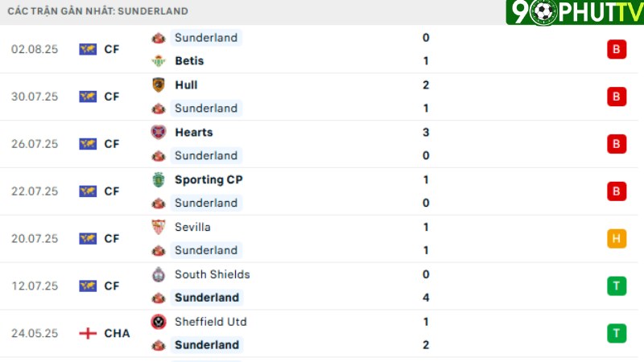Click the Hearts club crest
This screenshot has height=362, width=644.
[159, 132]
